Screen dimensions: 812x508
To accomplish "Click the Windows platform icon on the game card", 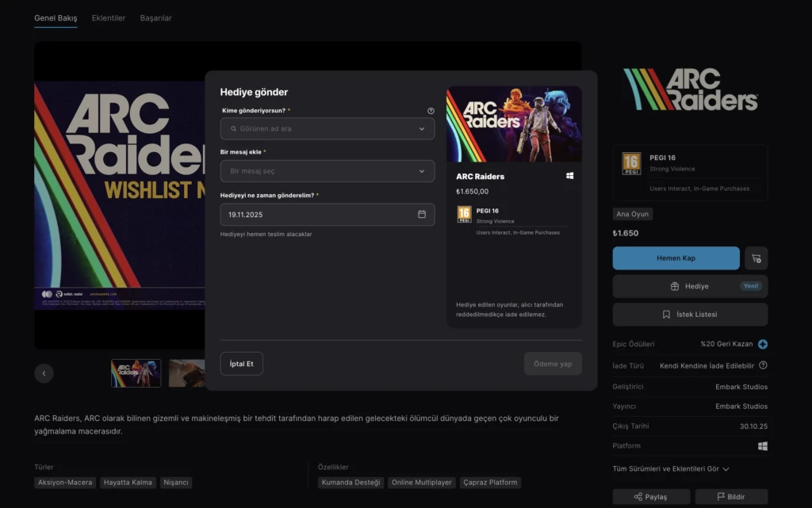I will [x=570, y=175].
